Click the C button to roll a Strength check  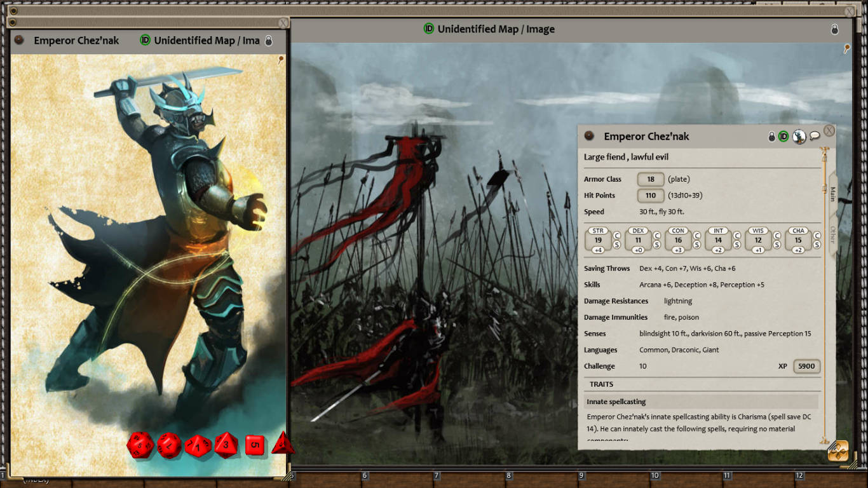(616, 235)
